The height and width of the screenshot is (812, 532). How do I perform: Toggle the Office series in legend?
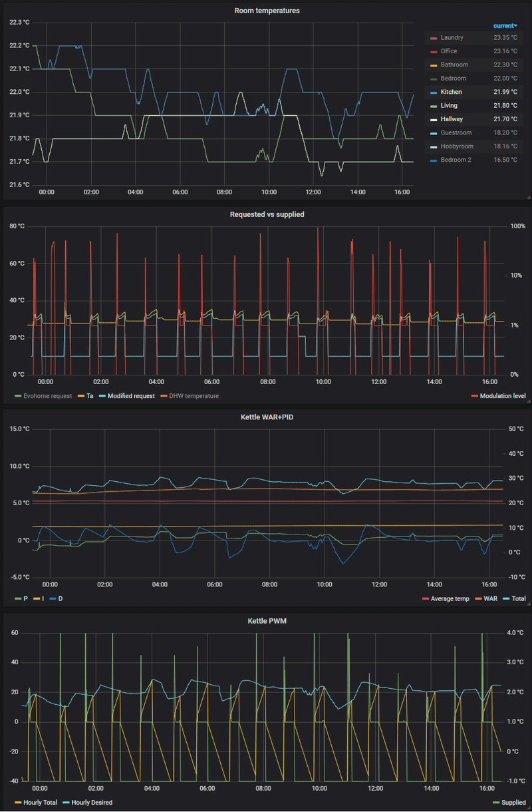pyautogui.click(x=448, y=51)
